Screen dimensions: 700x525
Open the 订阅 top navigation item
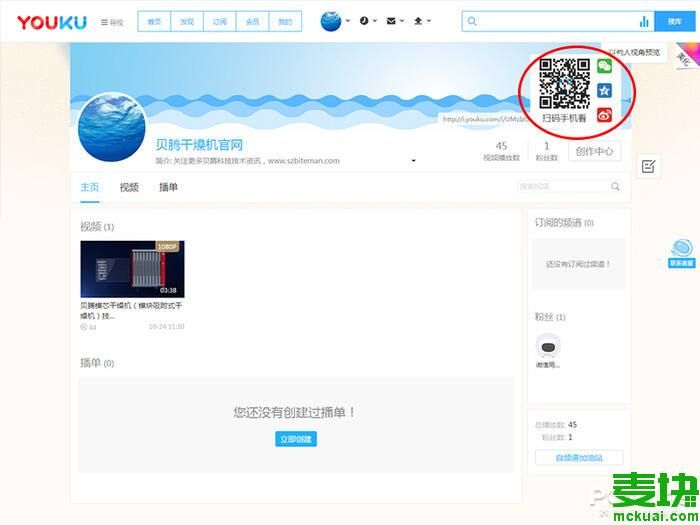coord(220,21)
